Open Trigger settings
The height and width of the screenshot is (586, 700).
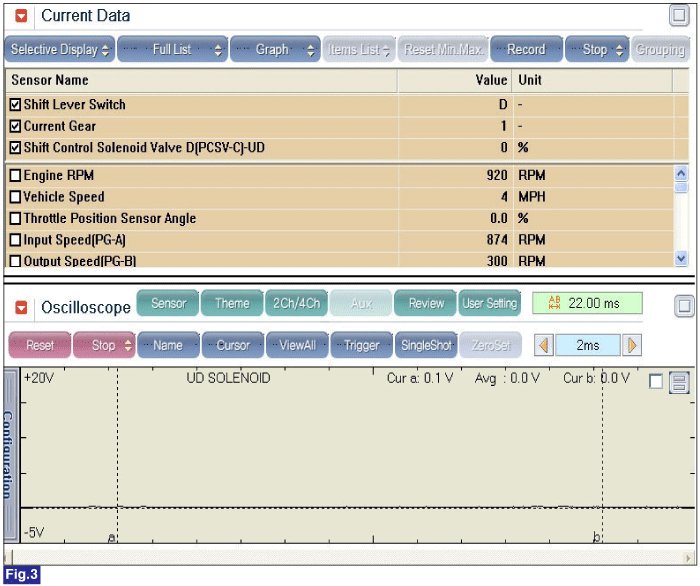click(362, 345)
